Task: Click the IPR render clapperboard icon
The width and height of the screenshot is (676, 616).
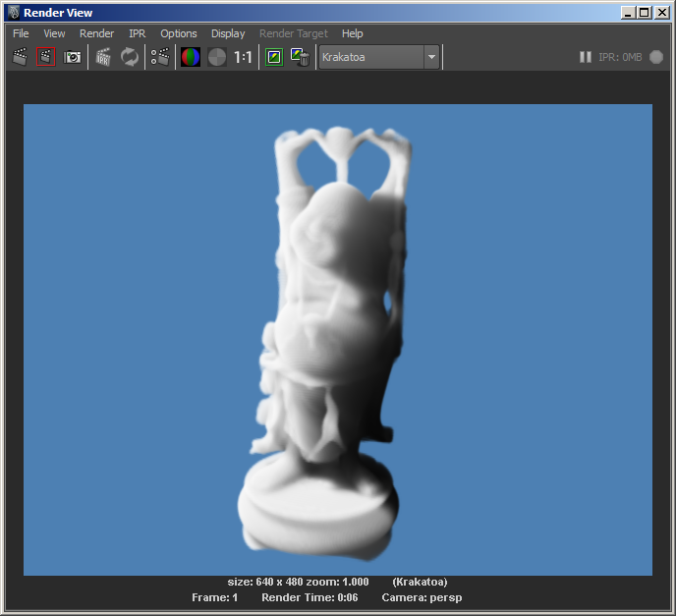Action: (103, 57)
